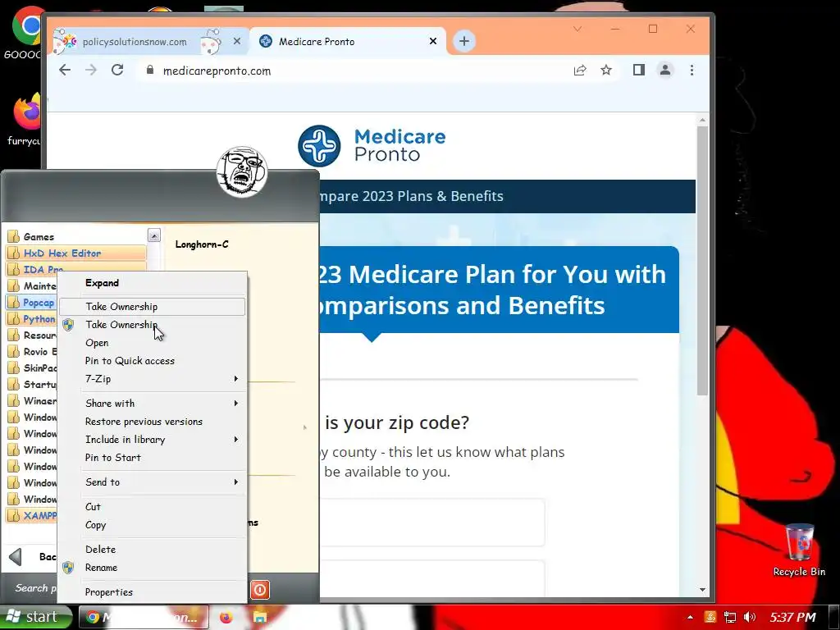Screen dimensions: 840x630
Task: Click the start menu list scroll-up arrow
Action: [x=153, y=235]
